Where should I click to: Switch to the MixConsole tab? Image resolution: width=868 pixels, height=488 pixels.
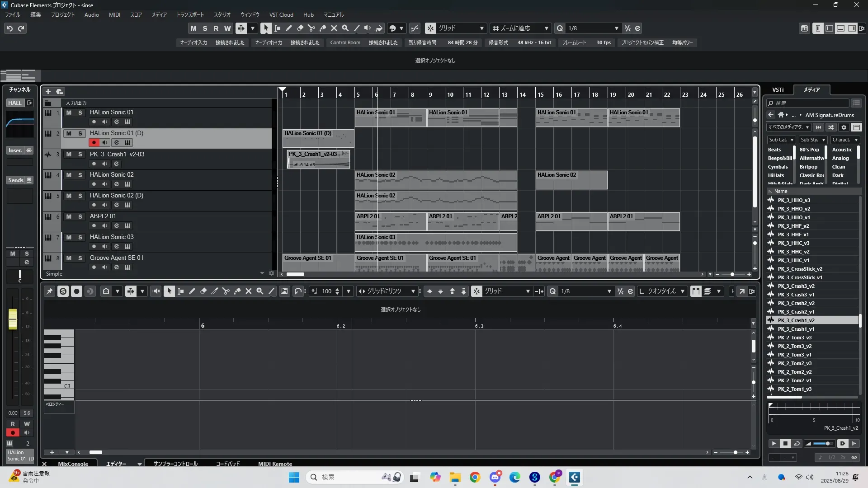(x=73, y=464)
